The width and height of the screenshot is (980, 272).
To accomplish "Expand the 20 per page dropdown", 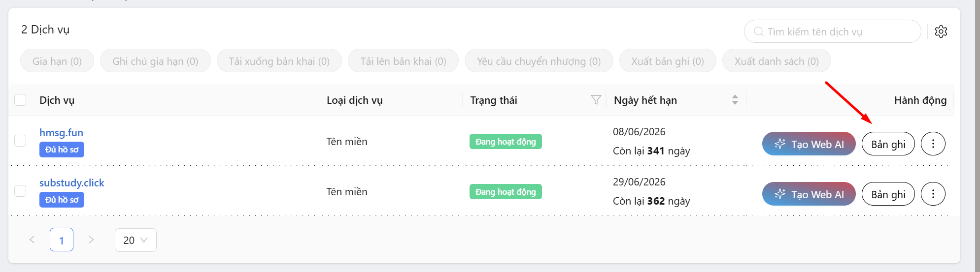I will tap(135, 240).
